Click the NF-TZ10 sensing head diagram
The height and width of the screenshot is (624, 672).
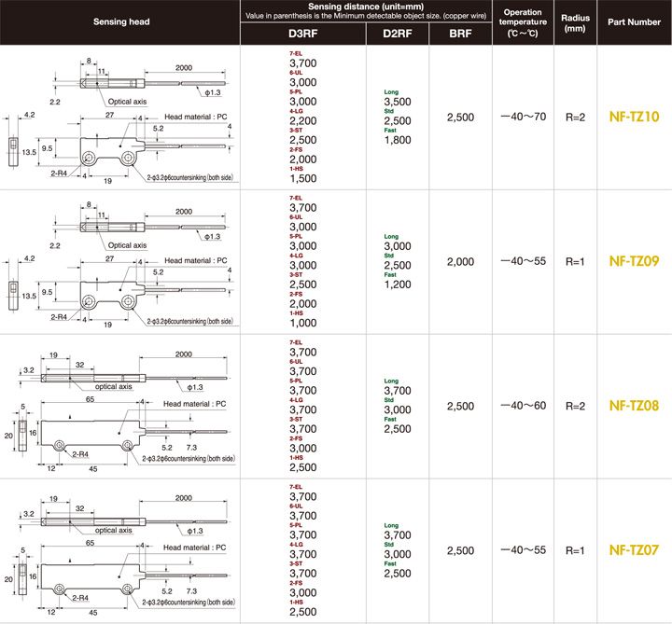tap(119, 118)
